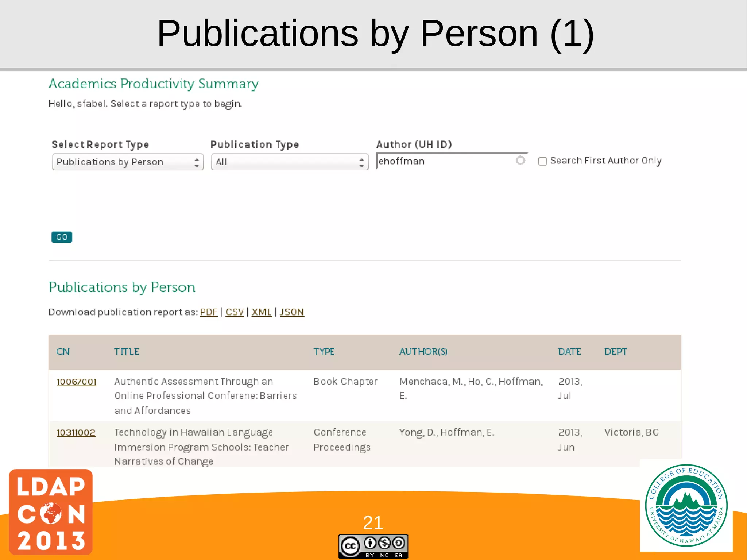Click the 'Academics Productivity Summary' heading

(154, 84)
